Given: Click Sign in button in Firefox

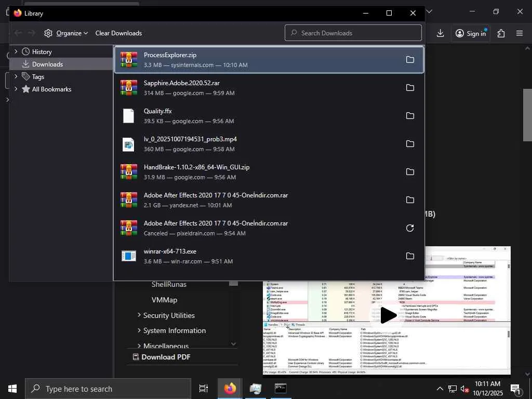Looking at the screenshot, I should point(471,33).
